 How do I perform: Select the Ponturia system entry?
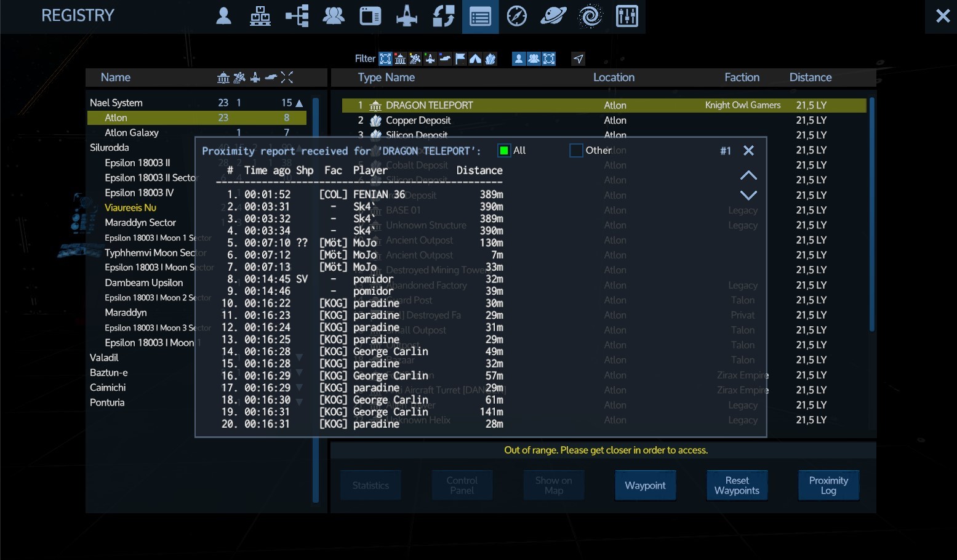tap(107, 402)
